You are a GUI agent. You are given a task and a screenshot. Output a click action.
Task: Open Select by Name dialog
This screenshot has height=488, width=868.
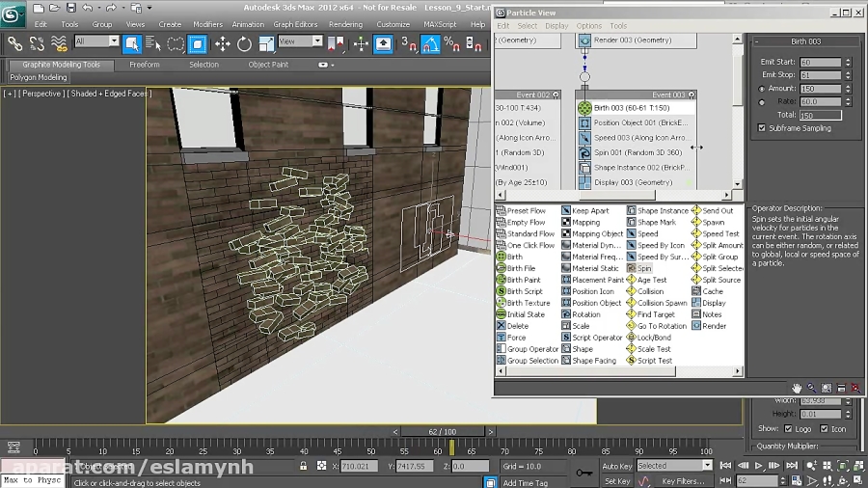[x=152, y=43]
